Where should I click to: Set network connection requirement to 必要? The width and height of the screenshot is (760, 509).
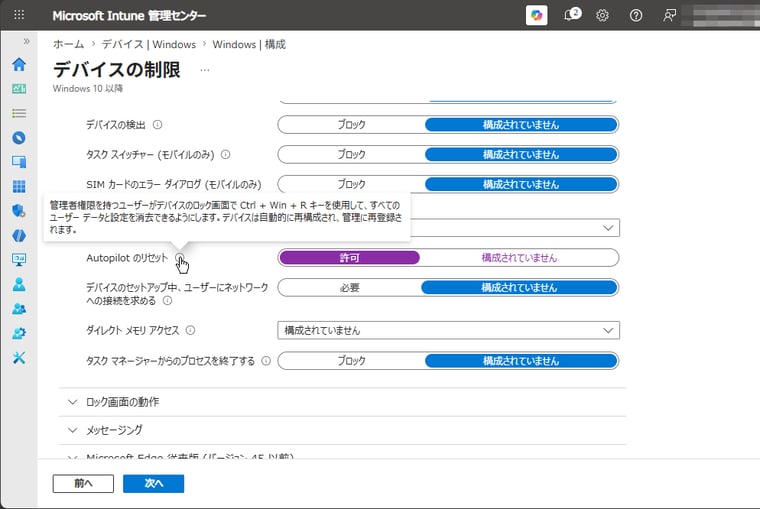pos(349,288)
